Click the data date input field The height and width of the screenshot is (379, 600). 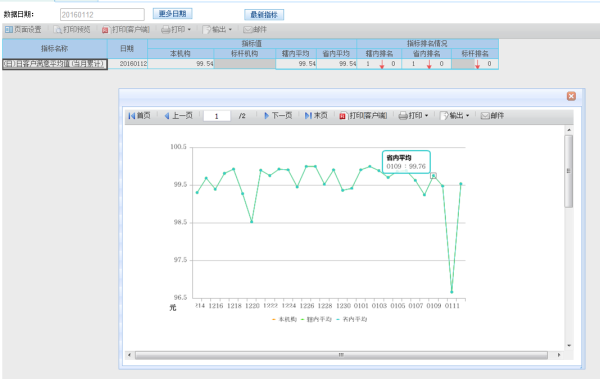pos(102,15)
